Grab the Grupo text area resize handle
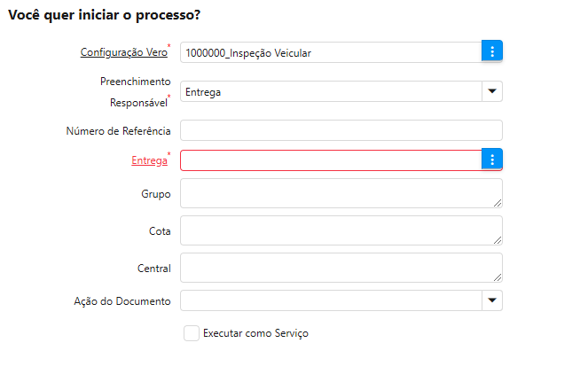Screen dimensions: 588x374 coord(498,203)
